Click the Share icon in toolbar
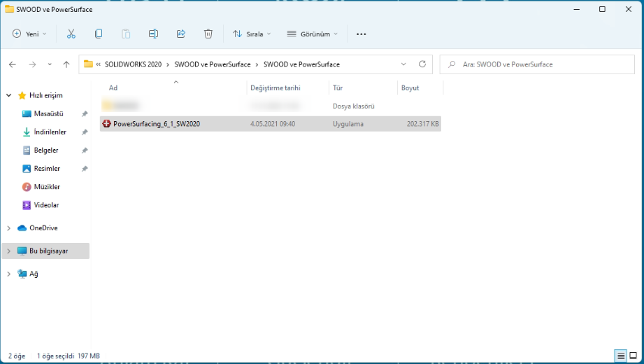This screenshot has width=644, height=364. tap(180, 34)
